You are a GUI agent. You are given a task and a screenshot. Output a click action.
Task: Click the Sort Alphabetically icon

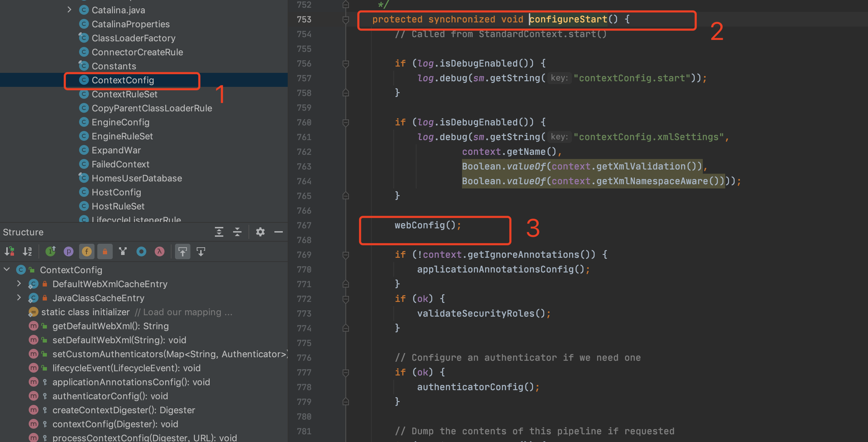(27, 251)
